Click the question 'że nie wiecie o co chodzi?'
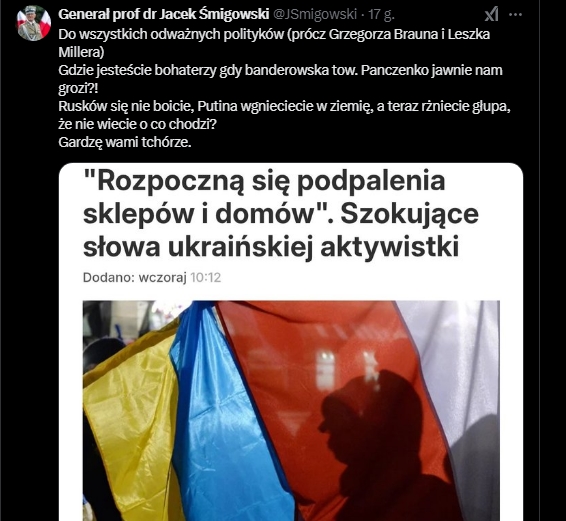 pyautogui.click(x=137, y=125)
